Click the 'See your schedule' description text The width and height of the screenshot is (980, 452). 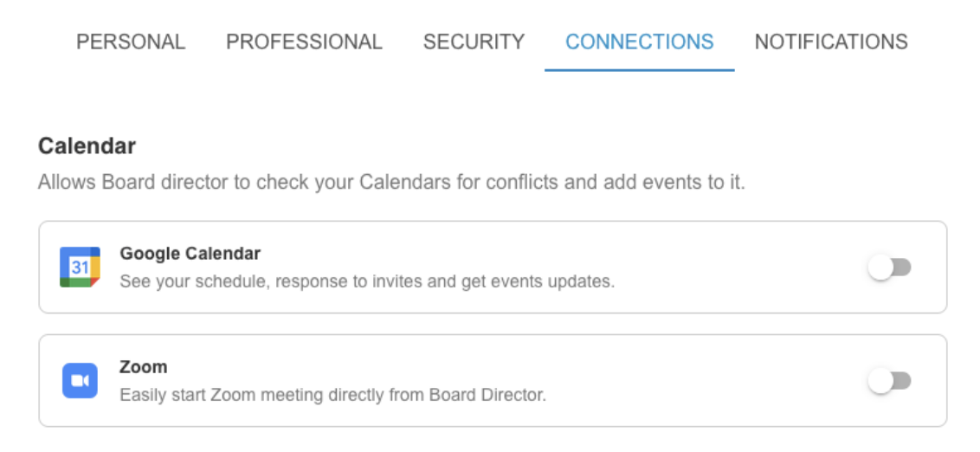[367, 281]
